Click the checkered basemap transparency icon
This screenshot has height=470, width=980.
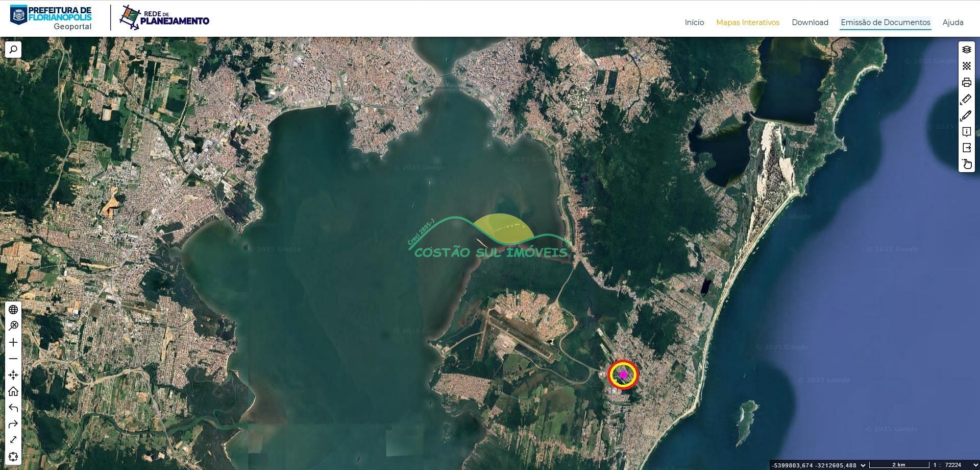pos(966,66)
